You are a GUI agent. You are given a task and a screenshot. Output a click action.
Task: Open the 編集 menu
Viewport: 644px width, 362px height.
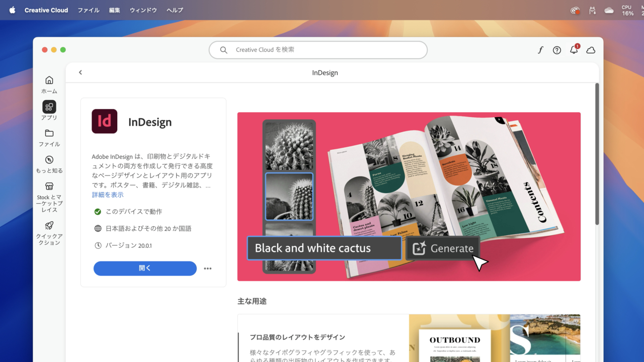coord(115,10)
